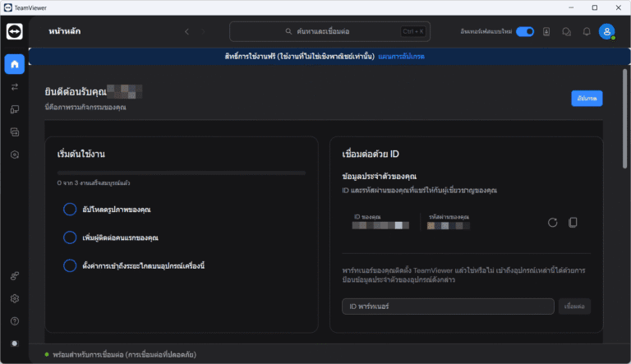Click the หน้าหลัก page title
This screenshot has height=364, width=631.
click(64, 31)
